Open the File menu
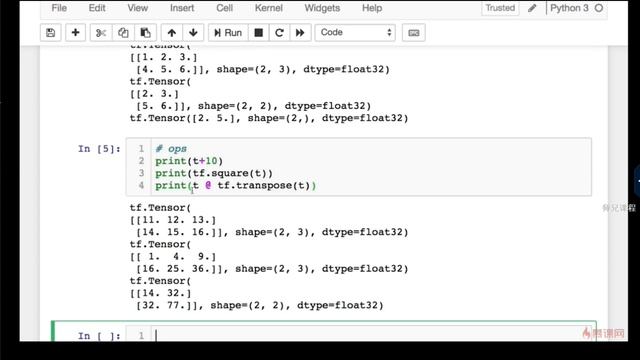This screenshot has height=360, width=640. (x=59, y=8)
